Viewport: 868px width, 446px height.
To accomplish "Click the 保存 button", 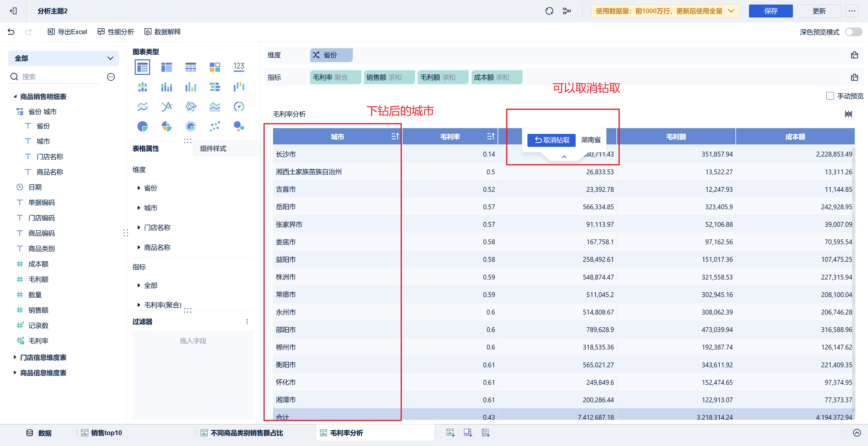I will coord(770,11).
